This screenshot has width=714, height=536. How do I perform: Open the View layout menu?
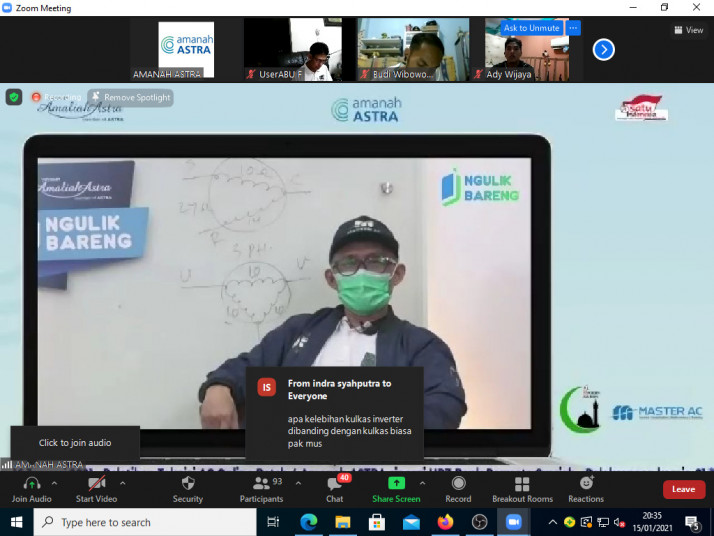[x=688, y=30]
